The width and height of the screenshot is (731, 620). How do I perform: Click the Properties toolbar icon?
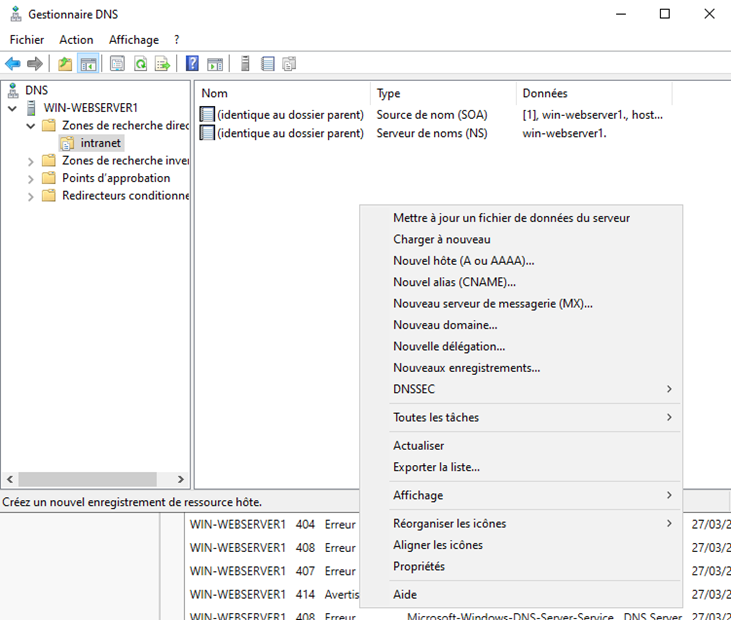[117, 63]
